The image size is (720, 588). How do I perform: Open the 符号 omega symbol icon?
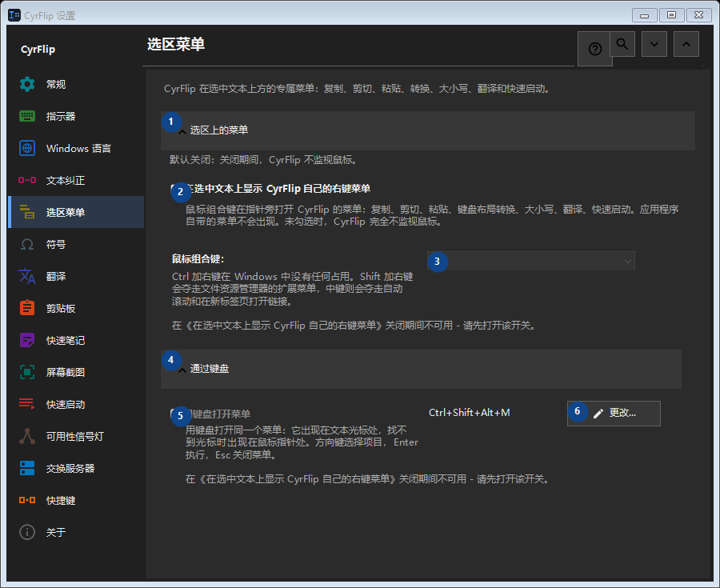[x=27, y=244]
